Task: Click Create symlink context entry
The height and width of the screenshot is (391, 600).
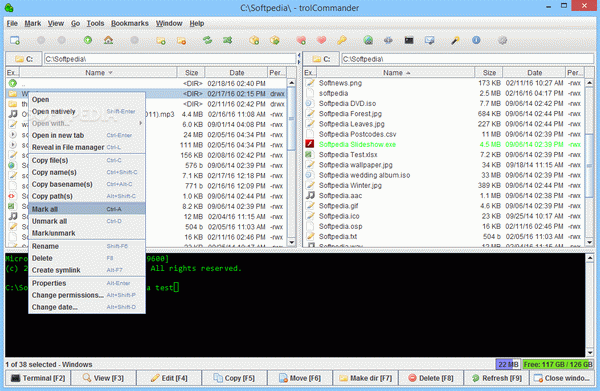Action: [87, 270]
